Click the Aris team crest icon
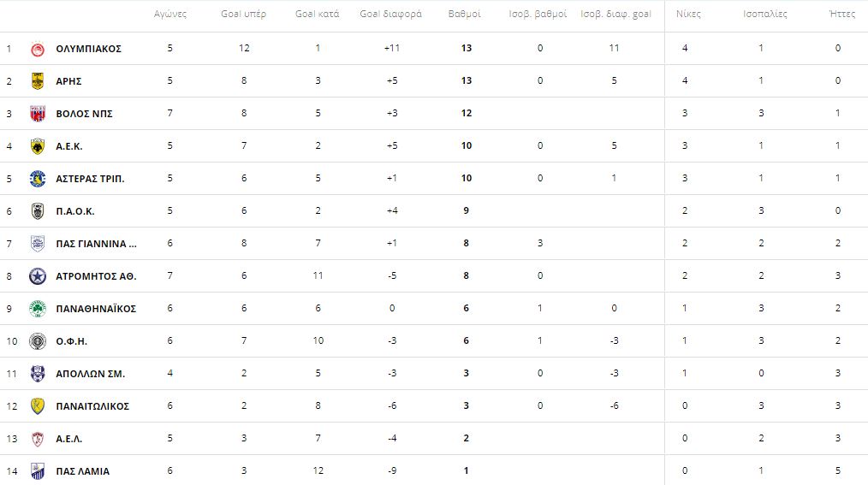 pos(38,81)
